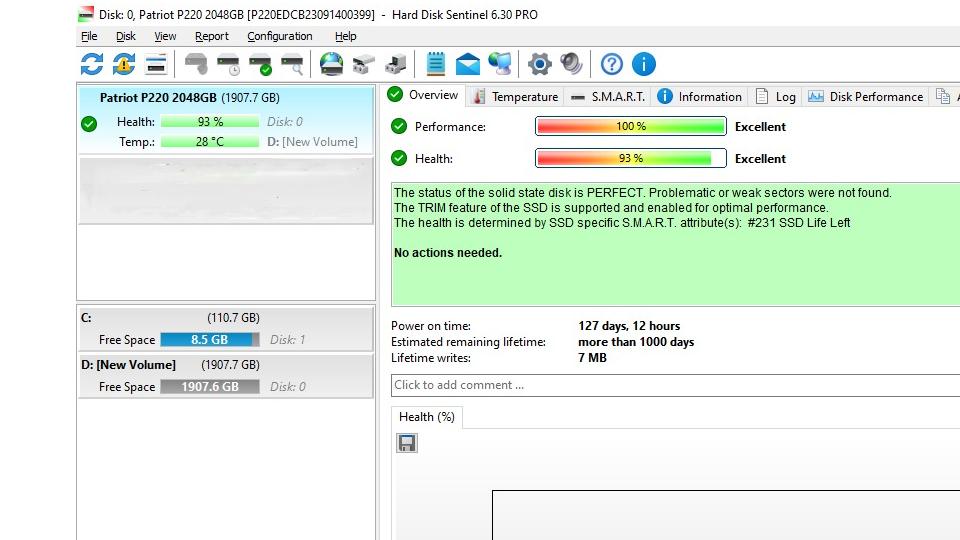Click the Excellent label beside Health
The image size is (960, 540).
pos(760,159)
